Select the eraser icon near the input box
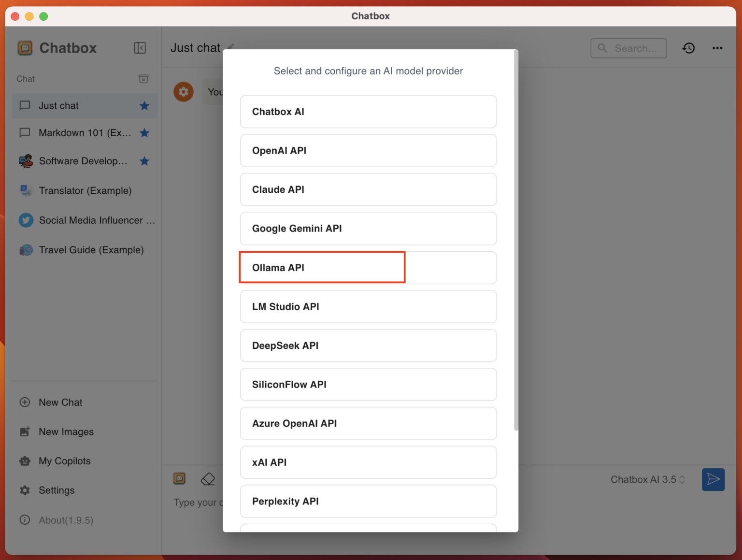This screenshot has height=560, width=742. tap(208, 478)
